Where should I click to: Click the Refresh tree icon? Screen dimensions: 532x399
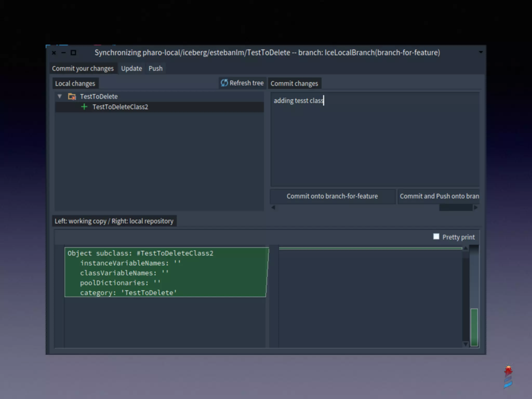[224, 83]
